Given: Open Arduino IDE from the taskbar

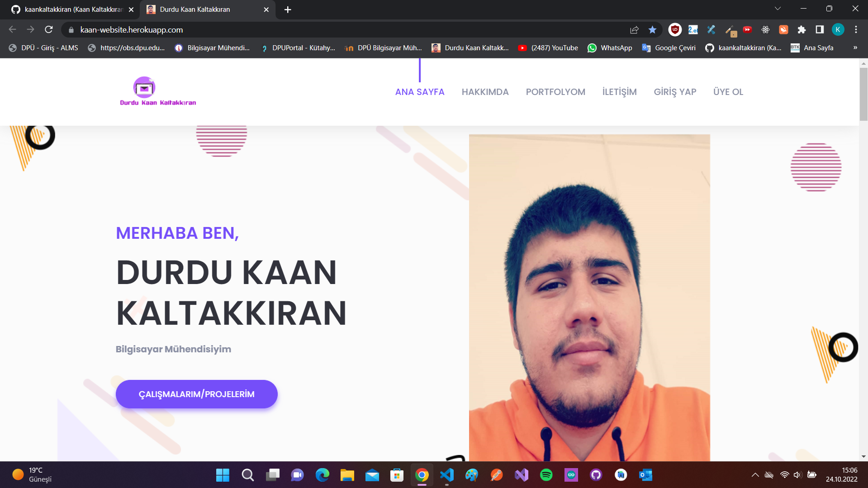Looking at the screenshot, I should click(x=571, y=475).
